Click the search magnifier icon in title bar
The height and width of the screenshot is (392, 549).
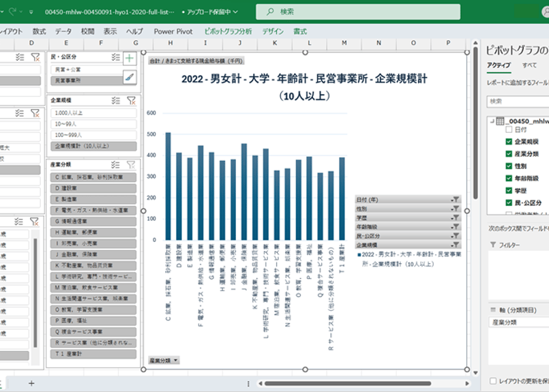(x=270, y=12)
